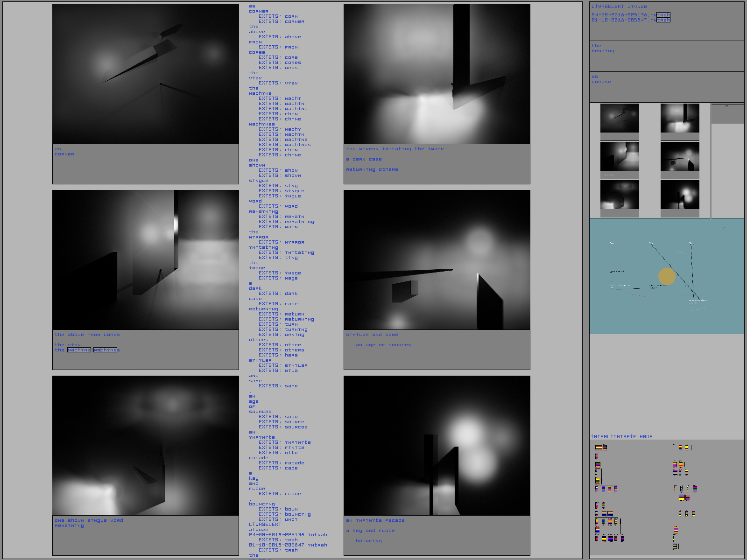This screenshot has width=747, height=560.
Task: Click the 'the mirror imitating the image' caption
Action: [x=395, y=149]
